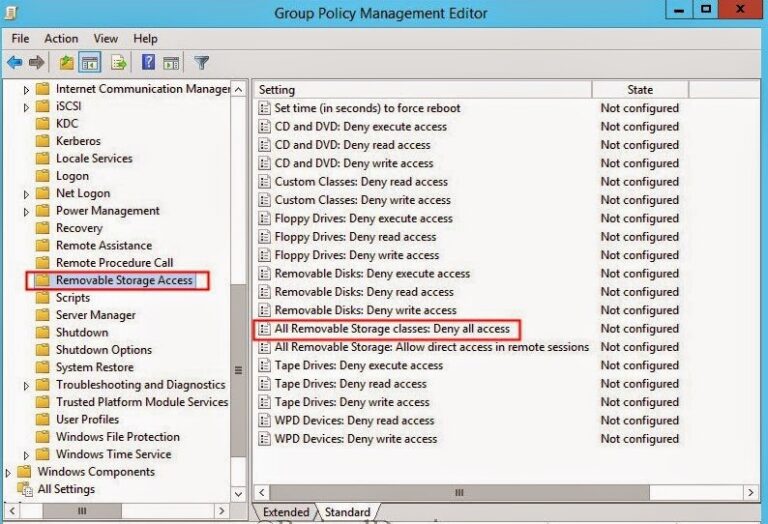
Task: Select the System Restore folder
Action: coord(95,367)
